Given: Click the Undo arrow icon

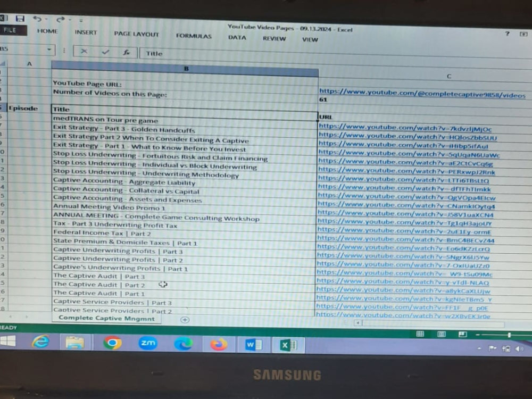Looking at the screenshot, I should click(37, 19).
